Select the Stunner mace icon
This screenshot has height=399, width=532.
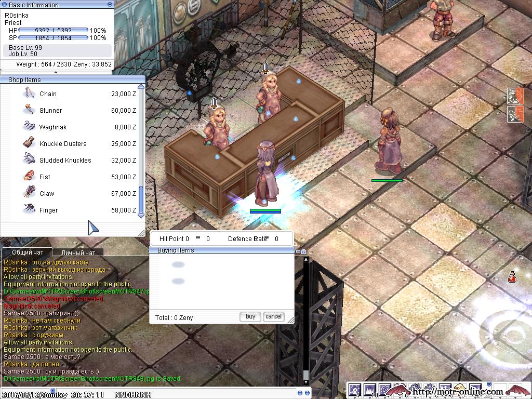pyautogui.click(x=29, y=110)
